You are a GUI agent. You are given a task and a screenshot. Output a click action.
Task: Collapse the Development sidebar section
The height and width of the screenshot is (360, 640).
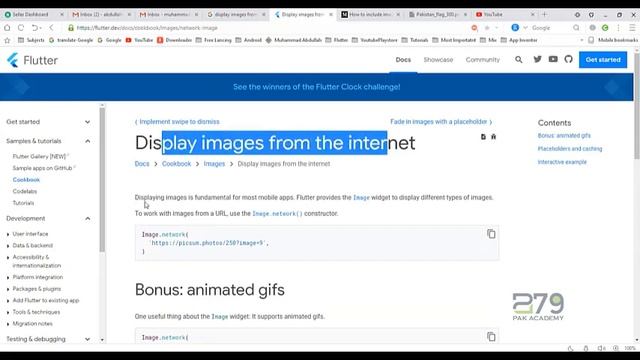pos(87,218)
